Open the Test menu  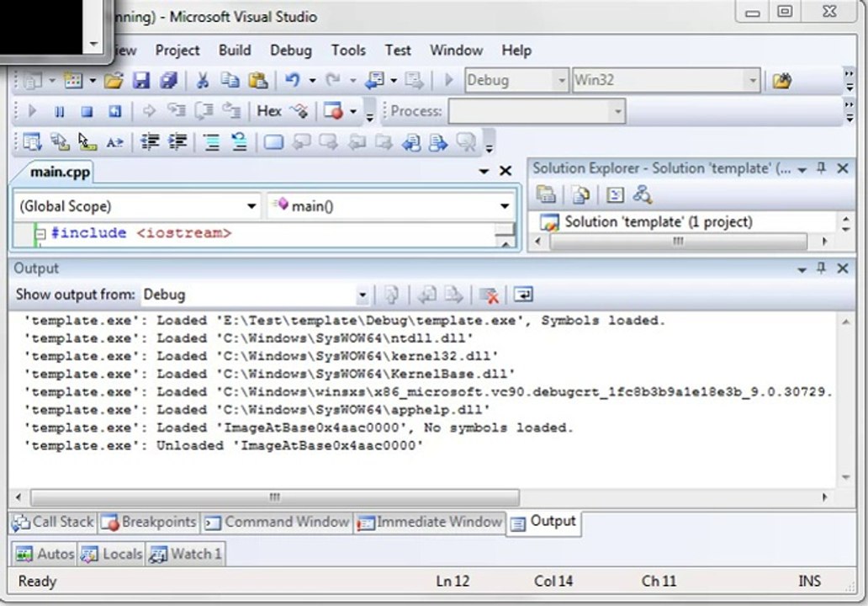point(398,50)
